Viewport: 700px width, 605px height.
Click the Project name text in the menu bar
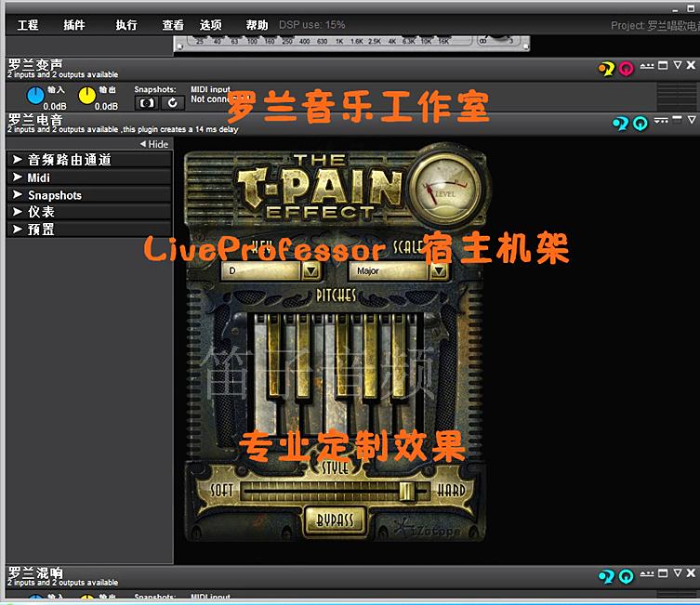pyautogui.click(x=654, y=25)
